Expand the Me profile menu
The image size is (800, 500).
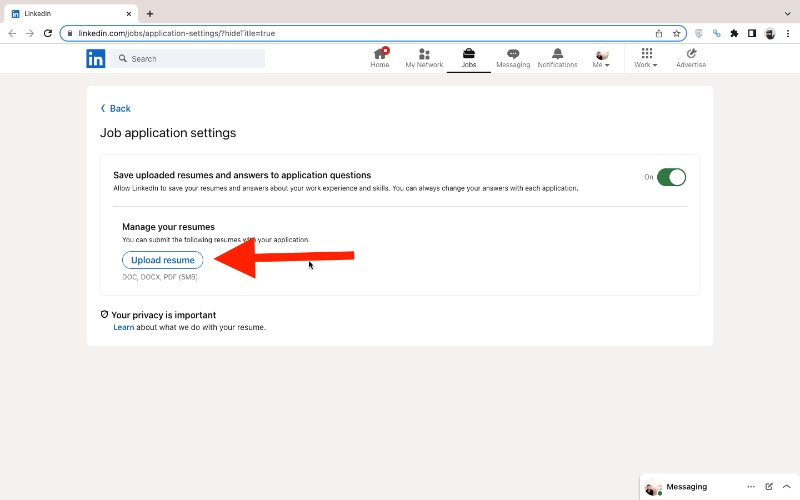(602, 58)
